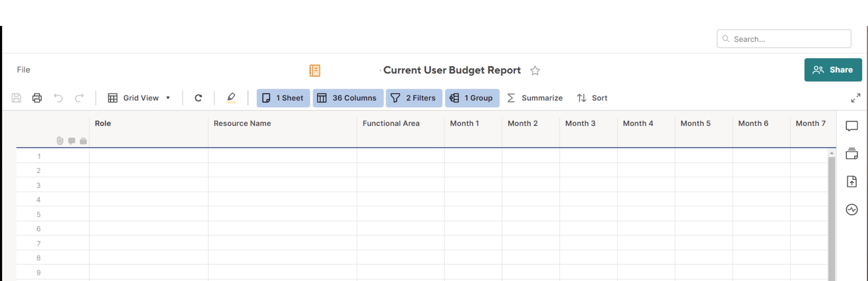The height and width of the screenshot is (281, 868).
Task: Select row number 5
Action: (39, 214)
